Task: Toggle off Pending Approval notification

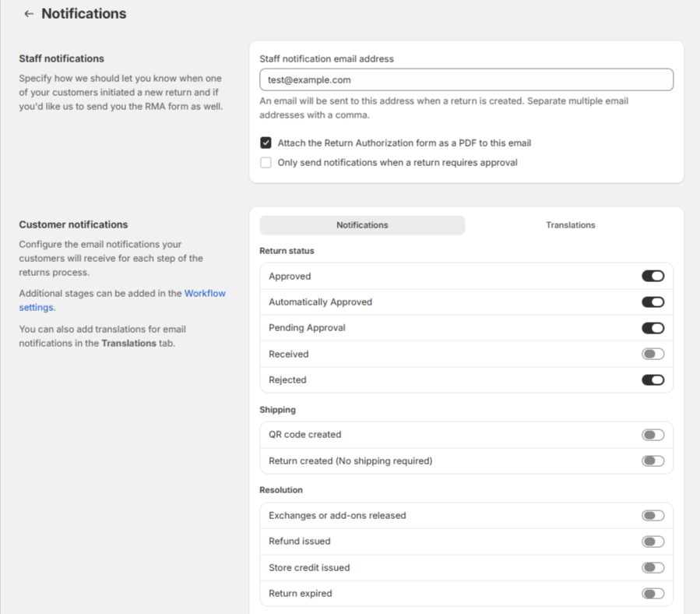Action: [x=653, y=328]
